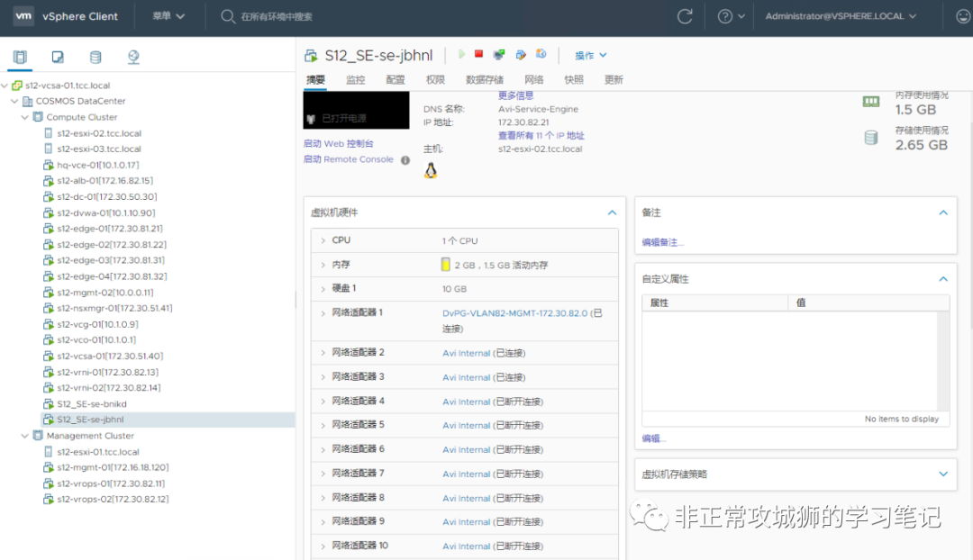Click the VM console thumbnail preview
The width and height of the screenshot is (973, 560).
click(356, 111)
